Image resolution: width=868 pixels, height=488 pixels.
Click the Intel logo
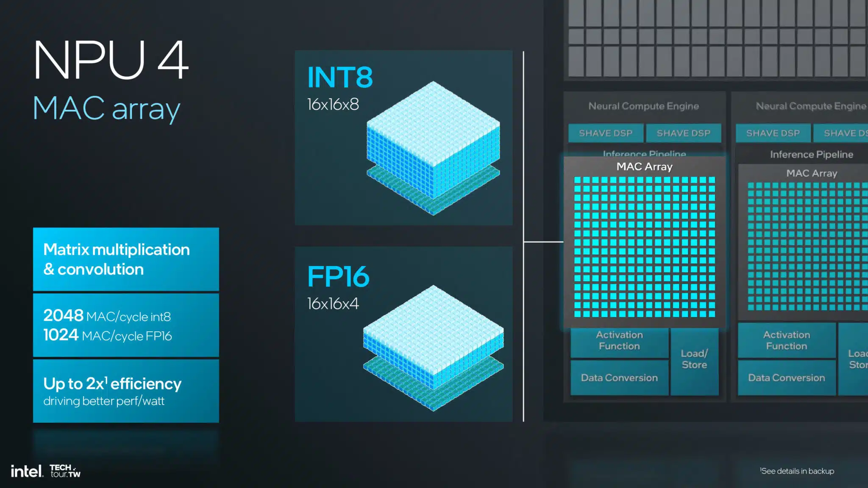27,471
